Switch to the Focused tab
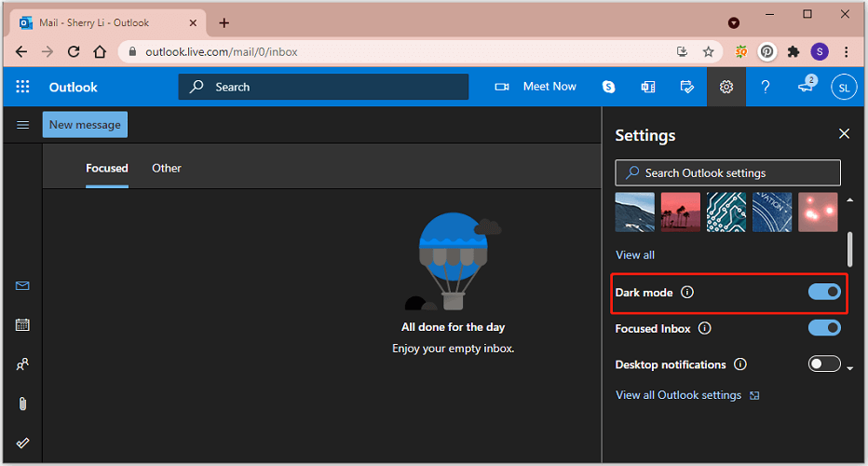This screenshot has height=466, width=868. (x=107, y=168)
